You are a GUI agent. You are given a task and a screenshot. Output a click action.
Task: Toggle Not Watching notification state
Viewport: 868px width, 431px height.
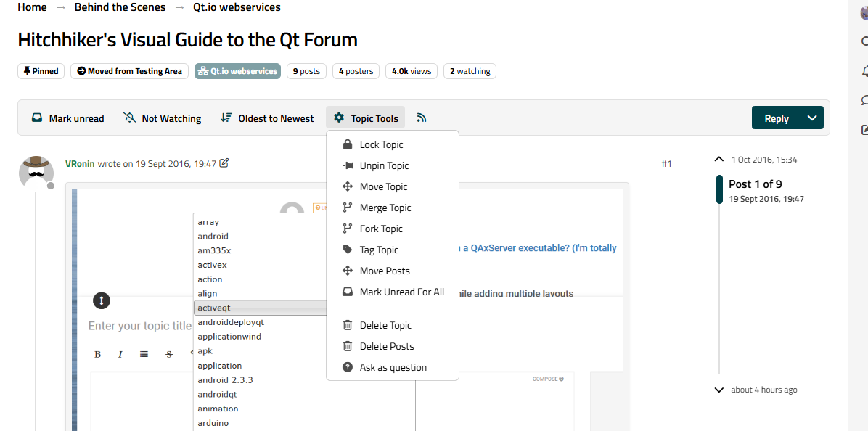pyautogui.click(x=162, y=118)
